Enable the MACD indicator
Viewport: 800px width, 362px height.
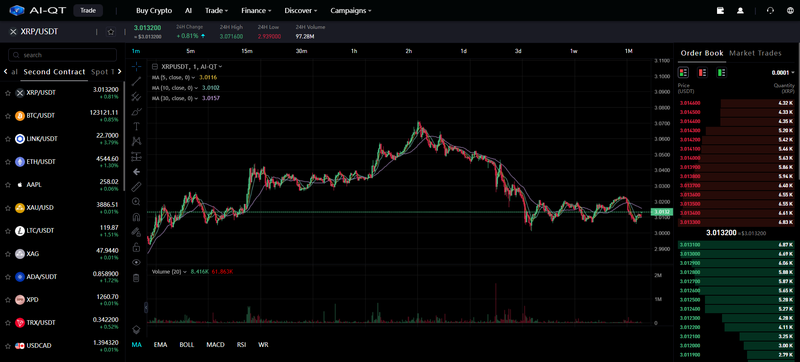215,345
